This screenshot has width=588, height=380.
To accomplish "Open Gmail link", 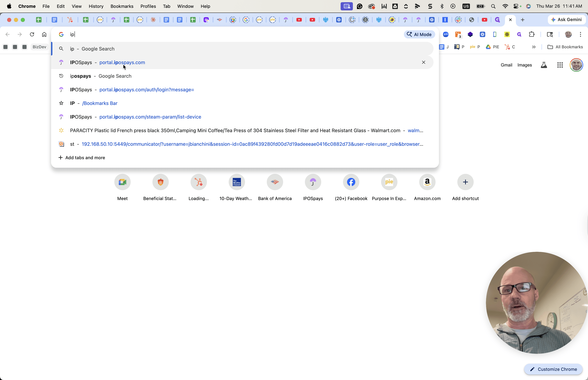I will coord(506,65).
